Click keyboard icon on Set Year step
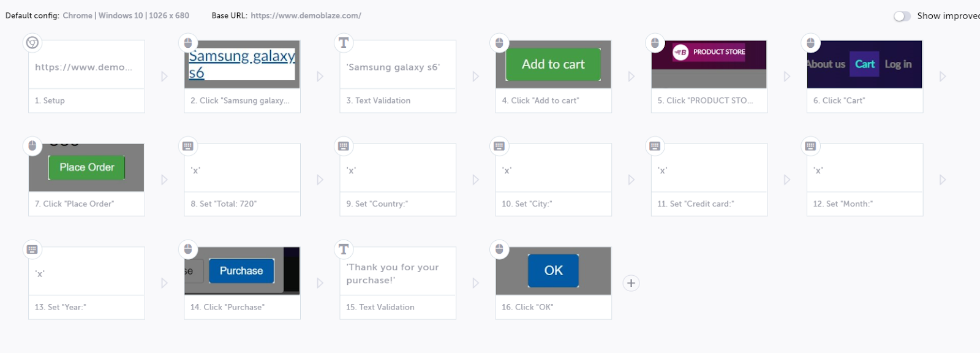This screenshot has width=980, height=353. click(x=32, y=249)
